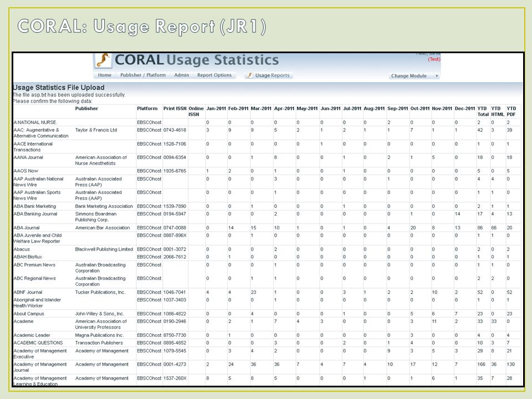Click the Platform column header
This screenshot has width=532, height=399.
tap(147, 109)
